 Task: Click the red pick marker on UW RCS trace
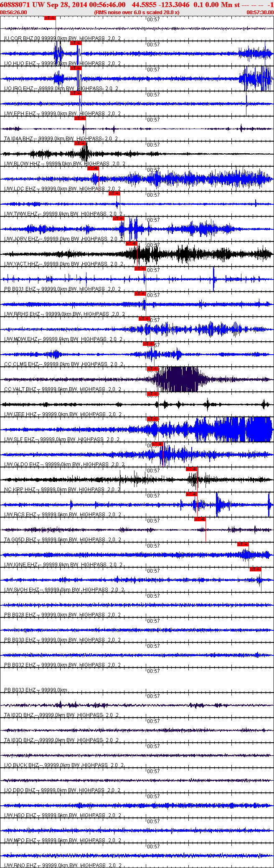coord(192,494)
